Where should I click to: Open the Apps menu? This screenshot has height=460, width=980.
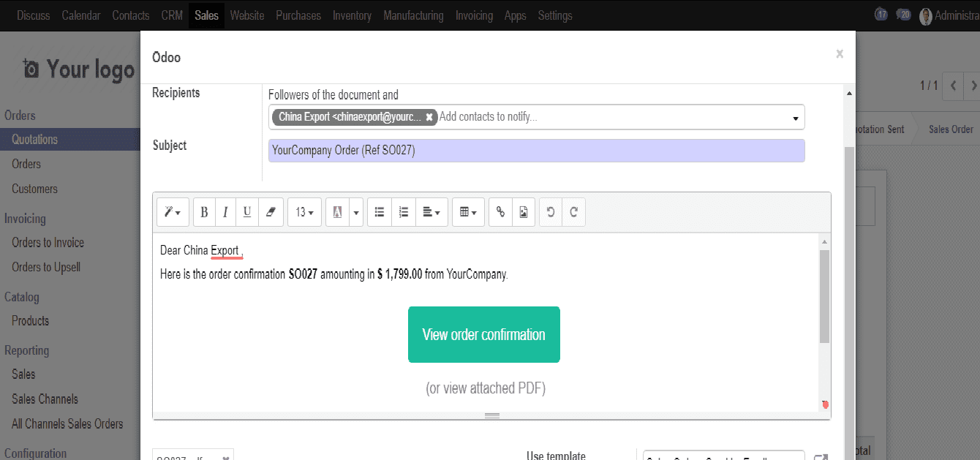point(516,15)
